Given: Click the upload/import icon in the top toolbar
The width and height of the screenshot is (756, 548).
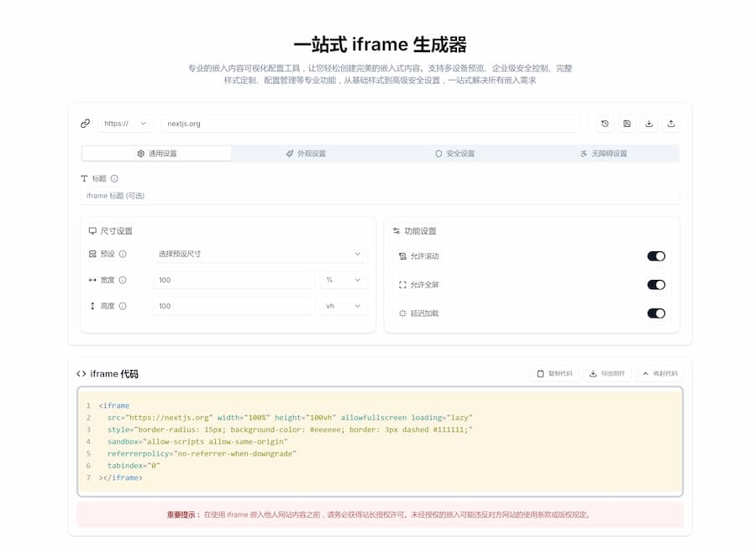Looking at the screenshot, I should pyautogui.click(x=670, y=123).
